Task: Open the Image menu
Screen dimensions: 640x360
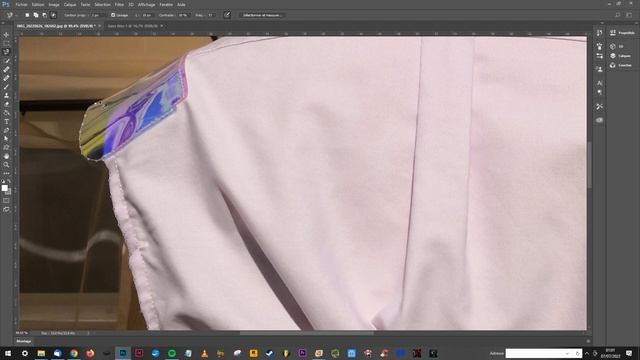Action: pos(54,4)
